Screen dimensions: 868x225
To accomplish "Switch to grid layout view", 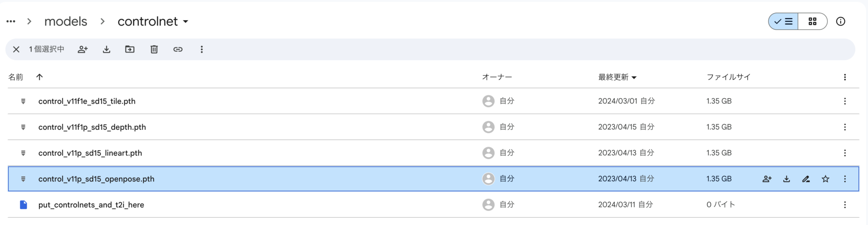I will tap(812, 22).
